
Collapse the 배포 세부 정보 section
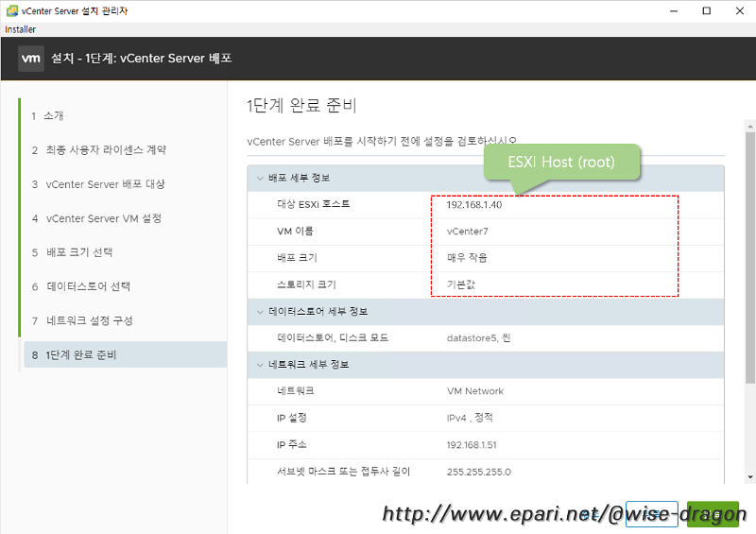tap(261, 178)
